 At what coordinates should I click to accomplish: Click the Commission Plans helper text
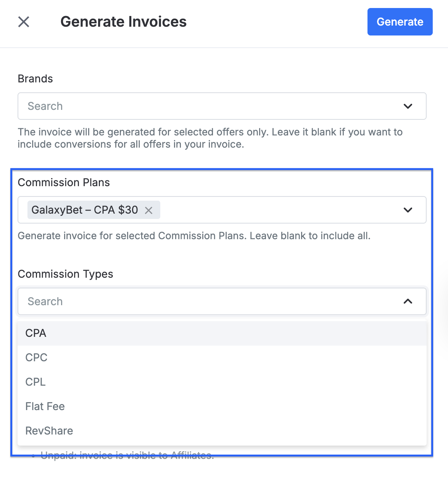pos(194,236)
